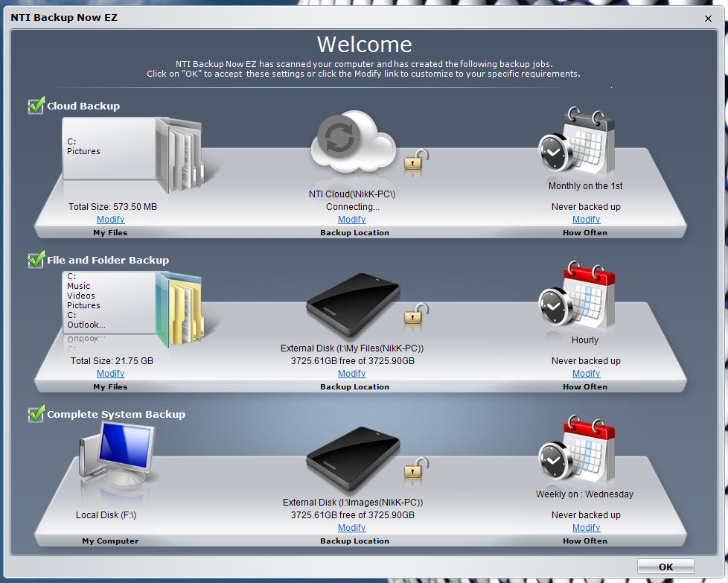Click the 'File and Folder Backup' section title

tap(108, 260)
